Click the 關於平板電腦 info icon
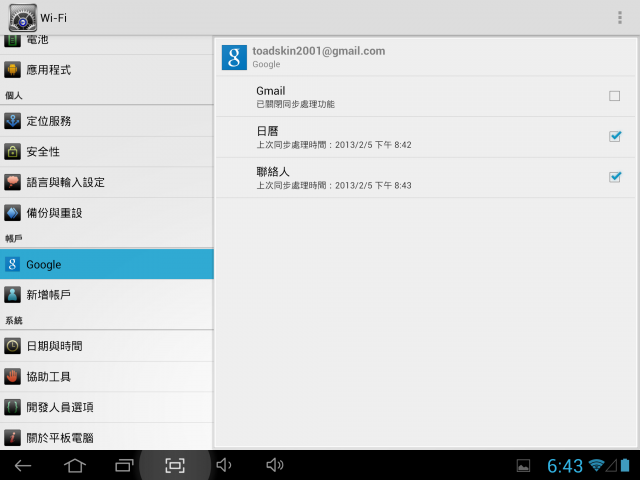This screenshot has width=640, height=480. tap(12, 438)
